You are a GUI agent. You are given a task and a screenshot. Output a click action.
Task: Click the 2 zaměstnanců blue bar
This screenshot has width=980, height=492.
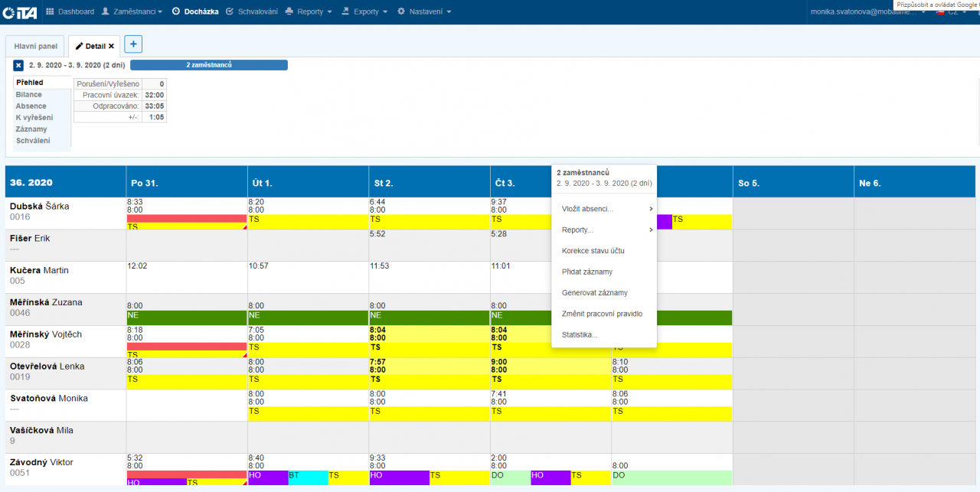point(209,65)
